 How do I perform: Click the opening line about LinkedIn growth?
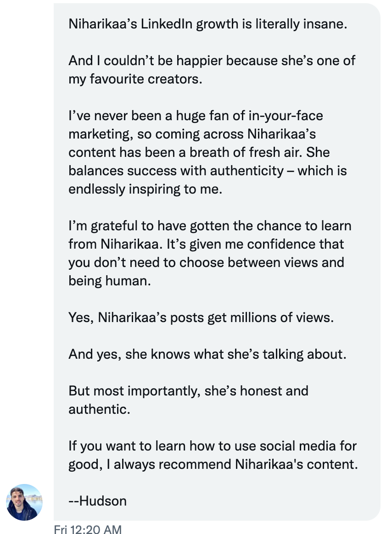click(207, 24)
